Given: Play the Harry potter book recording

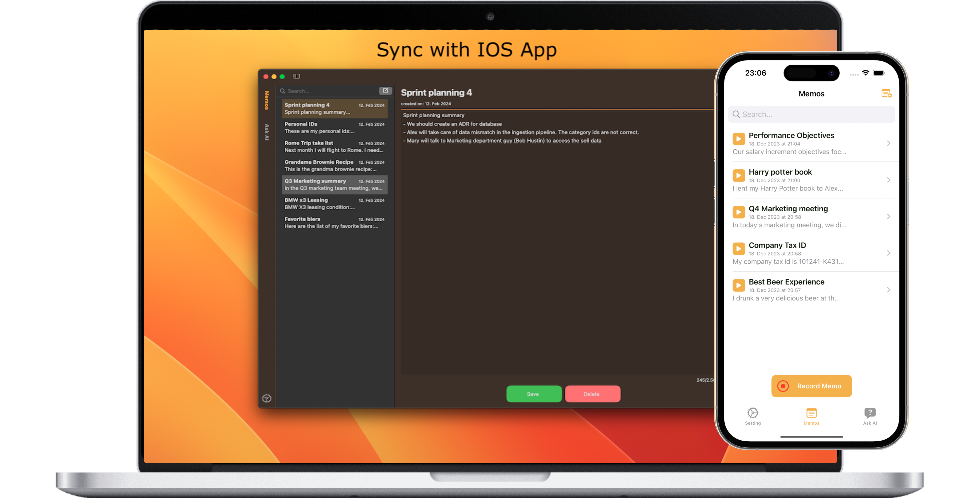Looking at the screenshot, I should [x=738, y=175].
